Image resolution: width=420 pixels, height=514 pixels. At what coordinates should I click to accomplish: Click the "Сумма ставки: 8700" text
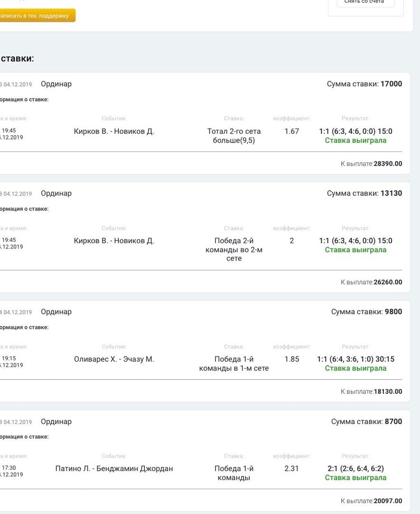coord(366,422)
